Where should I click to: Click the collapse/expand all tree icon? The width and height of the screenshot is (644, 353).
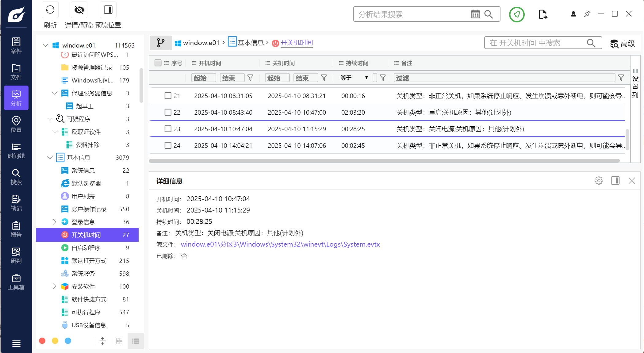[102, 341]
